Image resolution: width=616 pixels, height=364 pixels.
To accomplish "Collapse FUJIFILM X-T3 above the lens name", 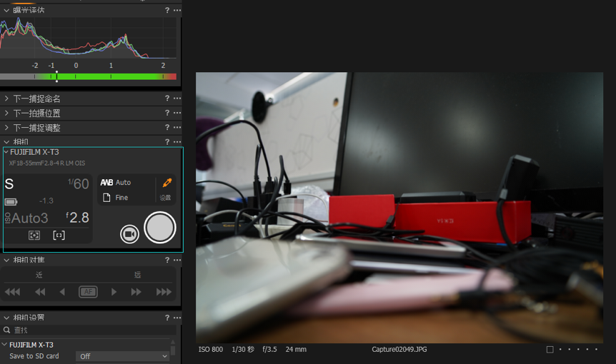I will click(x=6, y=152).
